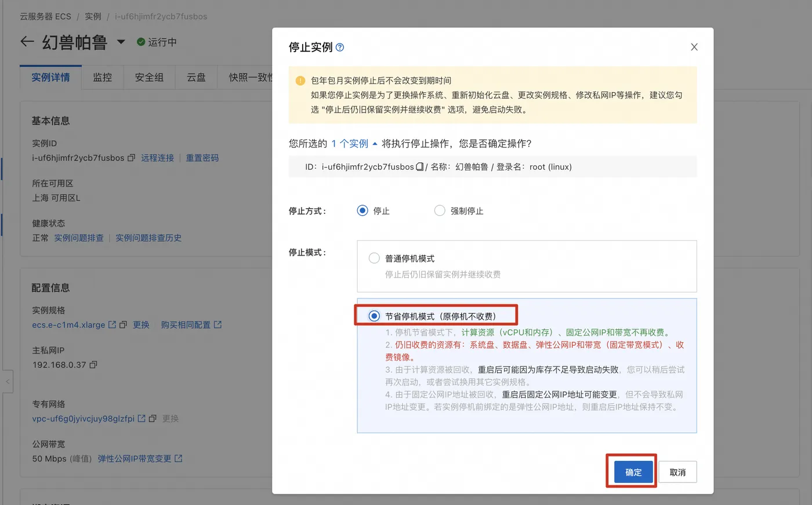The height and width of the screenshot is (505, 812).
Task: Copy the private IP 192.168.0.37
Action: click(93, 365)
